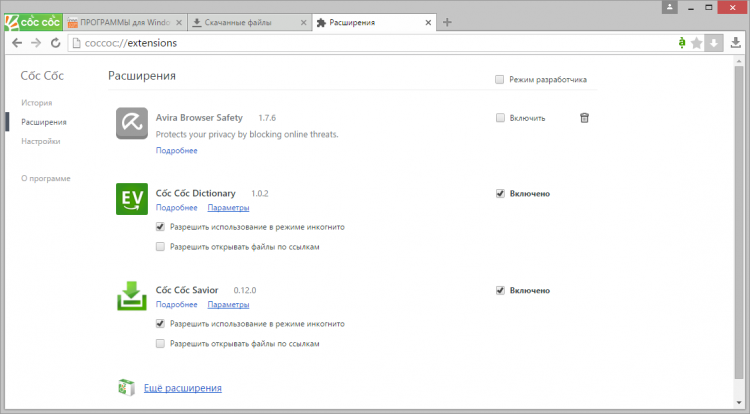Click the address bar showing coccoc://extensions

350,43
